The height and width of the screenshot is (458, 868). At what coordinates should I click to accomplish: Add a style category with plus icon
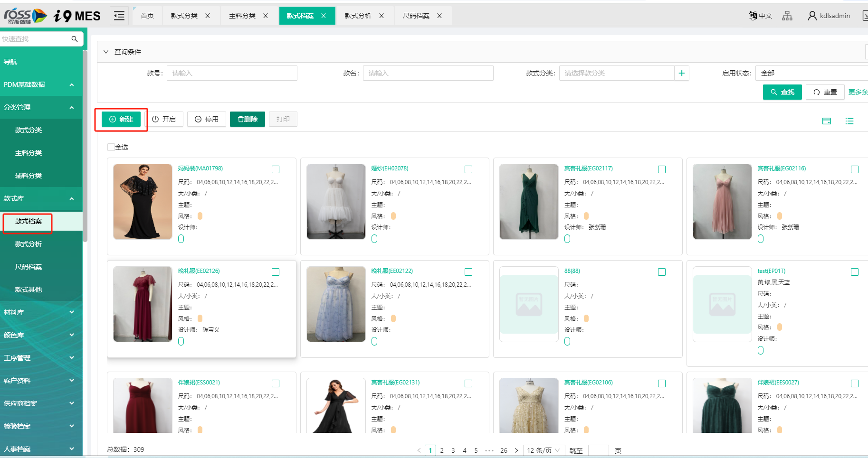click(682, 73)
